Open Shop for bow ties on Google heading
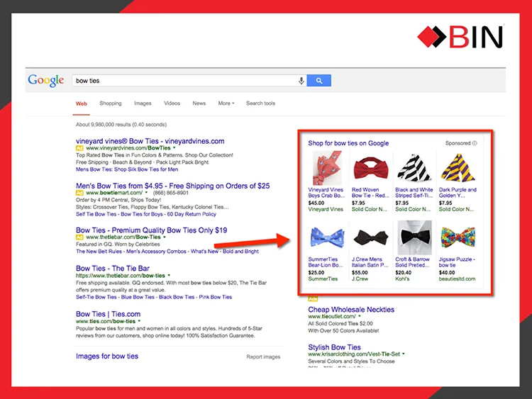This screenshot has width=532, height=399. point(348,143)
